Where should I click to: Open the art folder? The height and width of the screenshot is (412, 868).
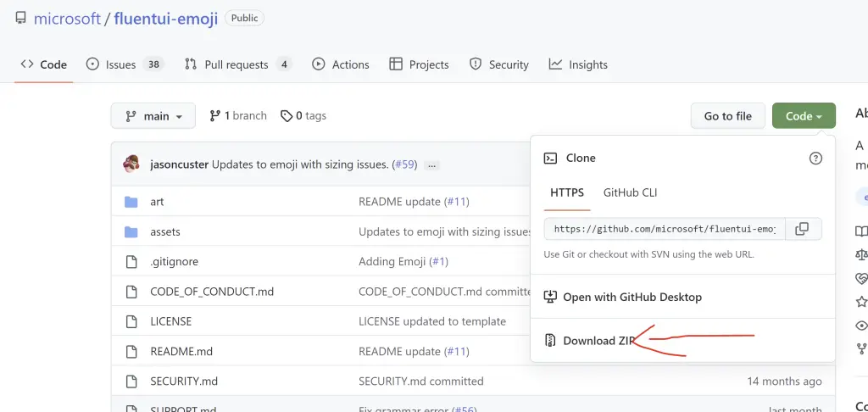tap(157, 202)
